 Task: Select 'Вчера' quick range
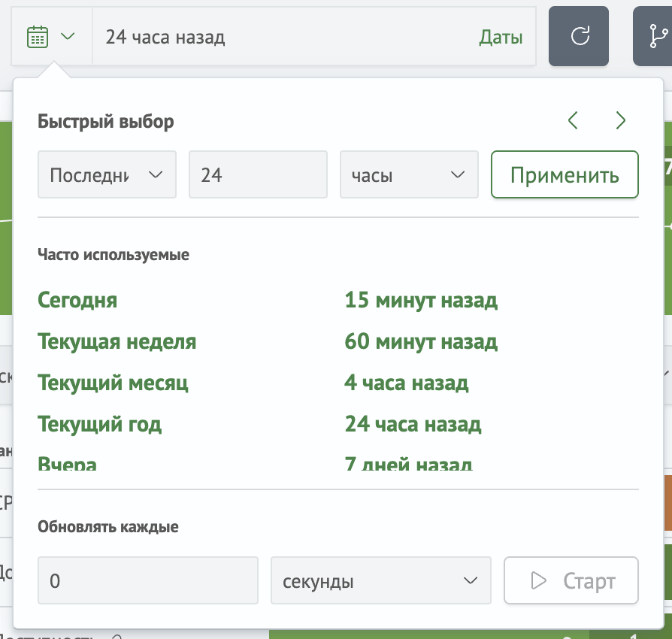point(68,463)
